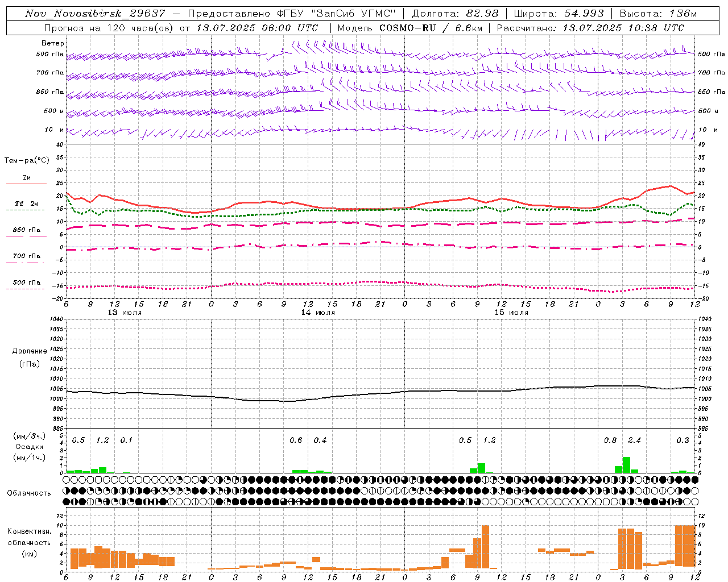Click the 13 июля date label
The width and height of the screenshot is (728, 582).
point(125,313)
